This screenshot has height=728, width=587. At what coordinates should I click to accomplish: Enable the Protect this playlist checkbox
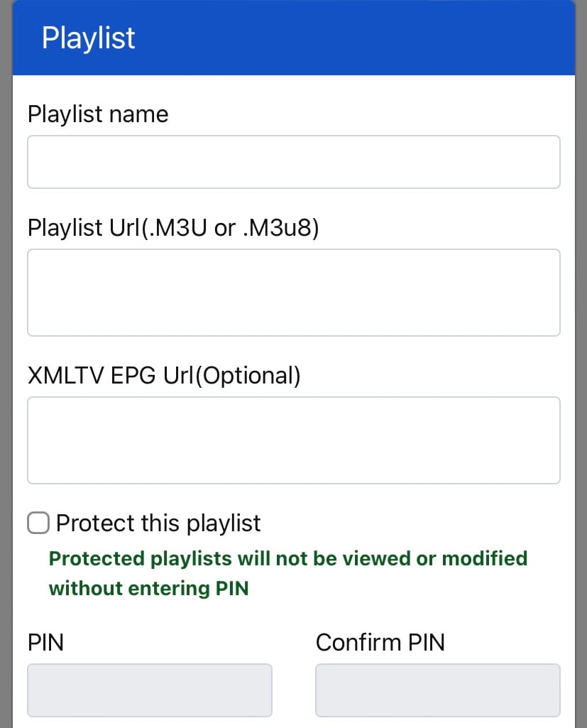pyautogui.click(x=38, y=523)
